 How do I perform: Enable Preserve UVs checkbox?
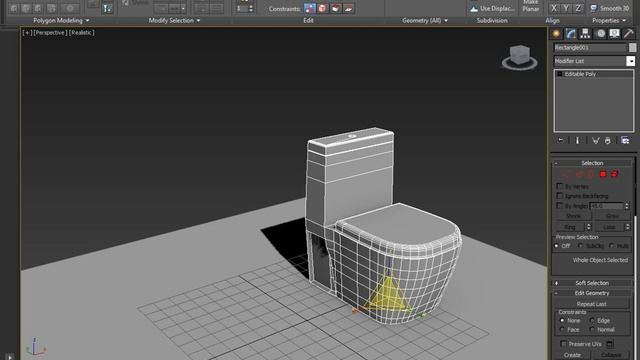click(564, 344)
